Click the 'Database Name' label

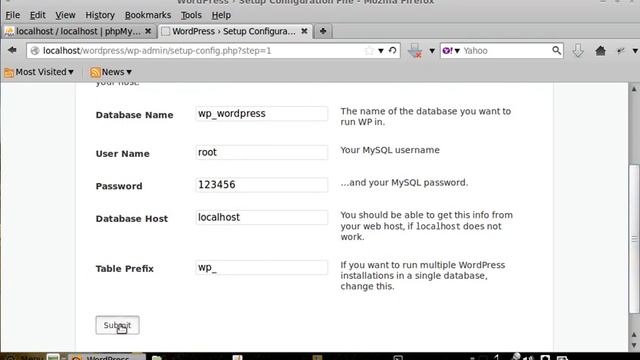134,115
